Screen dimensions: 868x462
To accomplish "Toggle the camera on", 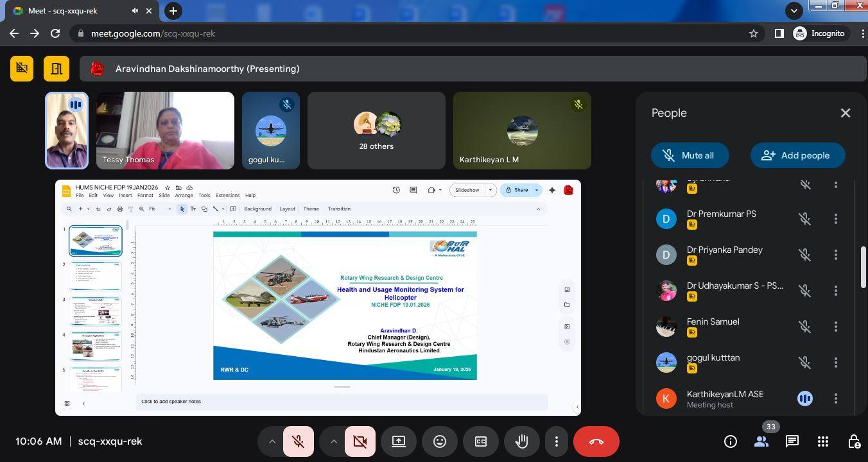I will pyautogui.click(x=360, y=441).
